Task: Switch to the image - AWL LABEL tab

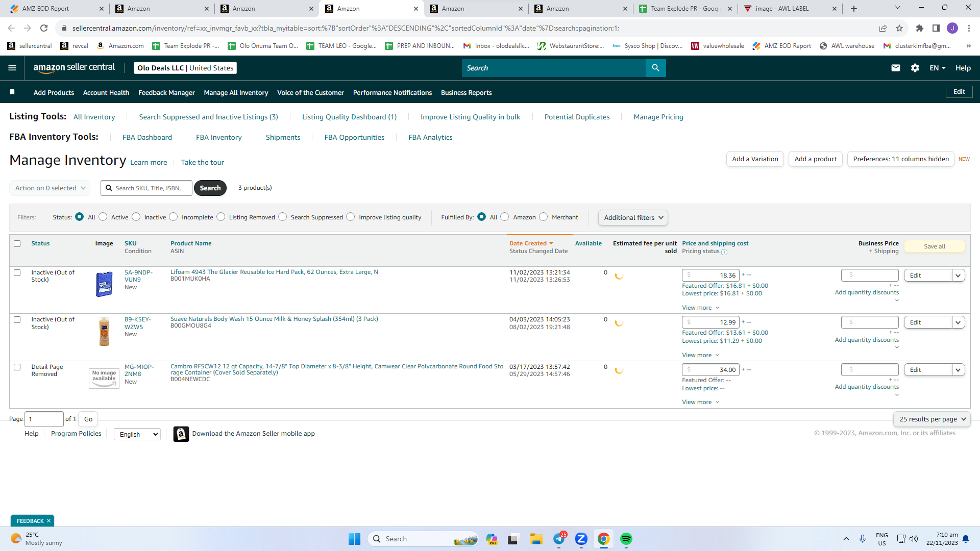Action: (791, 9)
